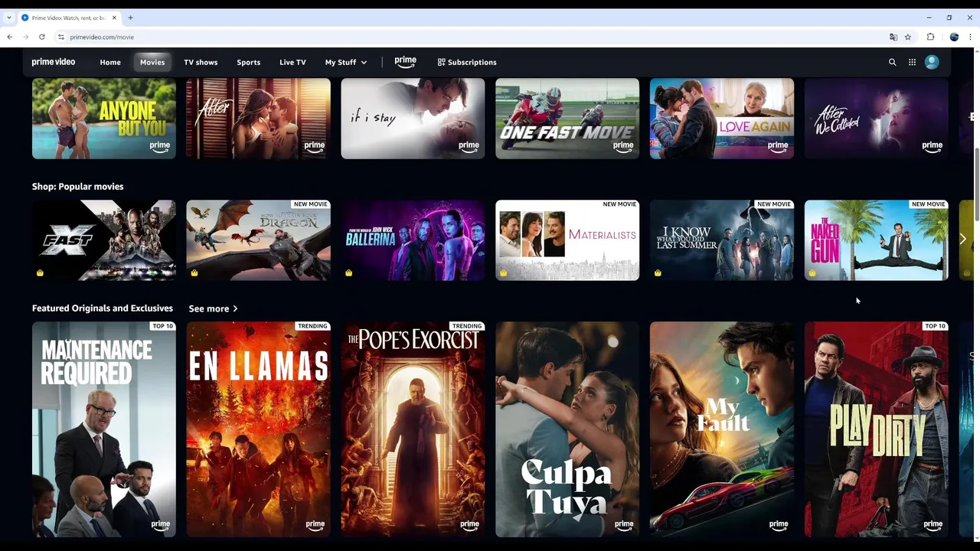Bookmark this page with the star icon
This screenshot has height=551, width=980.
click(907, 37)
